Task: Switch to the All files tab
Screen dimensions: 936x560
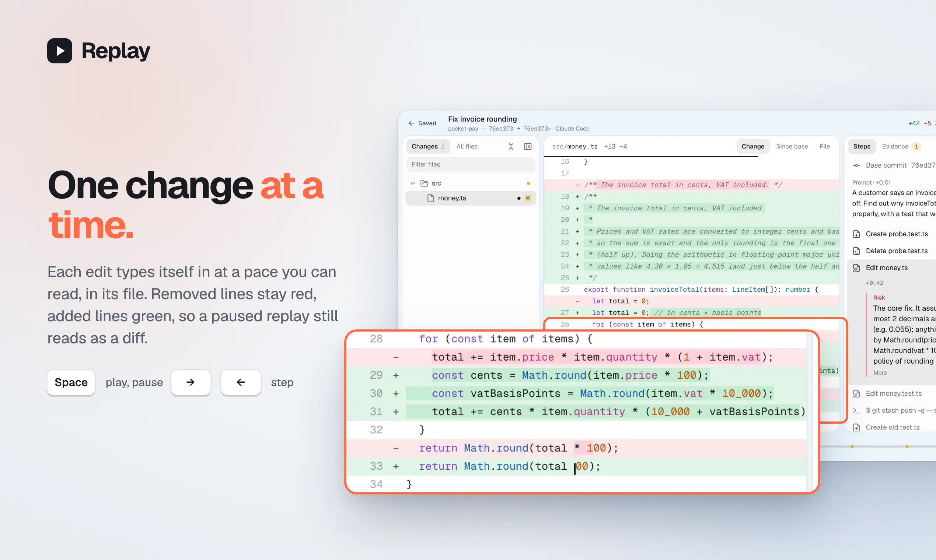Action: (x=467, y=146)
